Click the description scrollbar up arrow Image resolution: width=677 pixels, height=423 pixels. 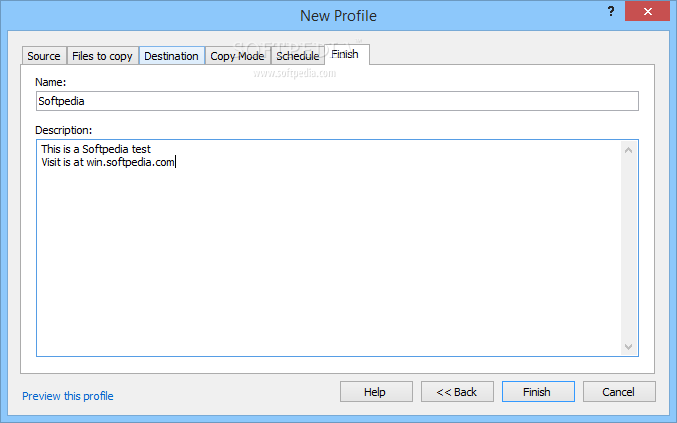629,150
